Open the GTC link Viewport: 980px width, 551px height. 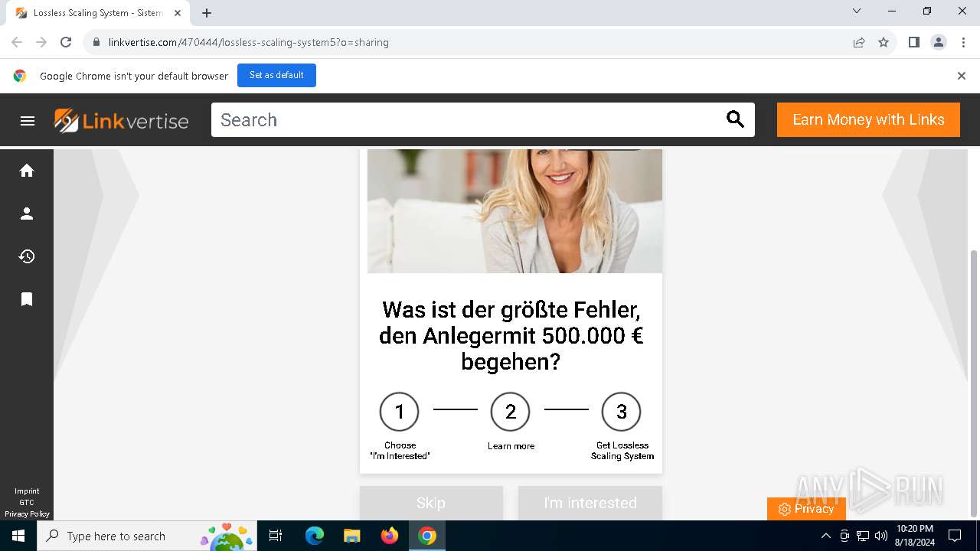point(27,503)
